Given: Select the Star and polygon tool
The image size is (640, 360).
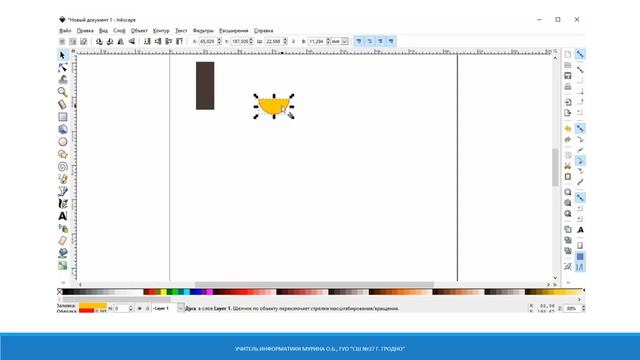Looking at the screenshot, I should pos(62,154).
